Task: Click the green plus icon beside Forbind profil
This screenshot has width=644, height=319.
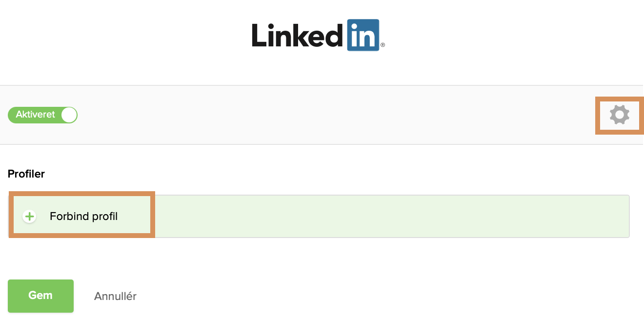Action: [29, 215]
